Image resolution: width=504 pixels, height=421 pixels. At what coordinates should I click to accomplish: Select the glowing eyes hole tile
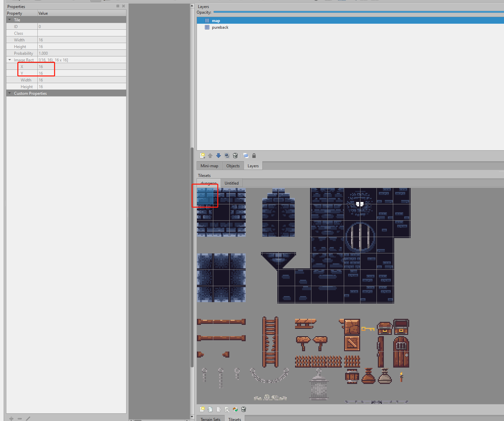[360, 204]
